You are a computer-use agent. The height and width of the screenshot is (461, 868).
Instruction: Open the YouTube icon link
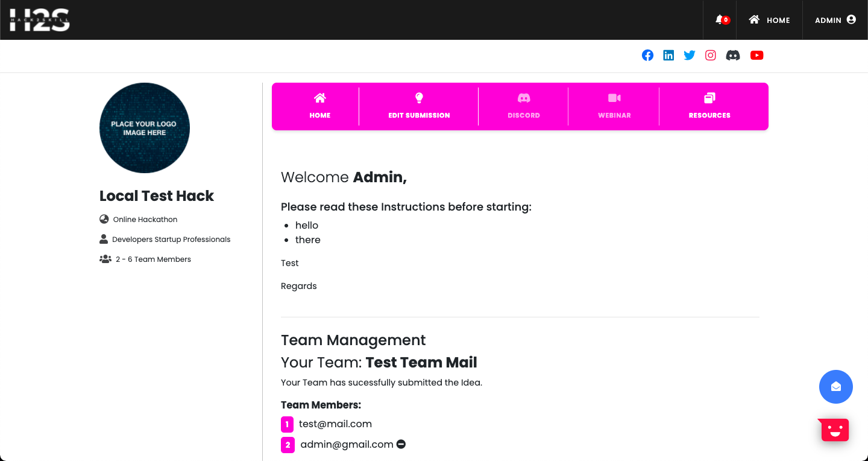point(756,56)
